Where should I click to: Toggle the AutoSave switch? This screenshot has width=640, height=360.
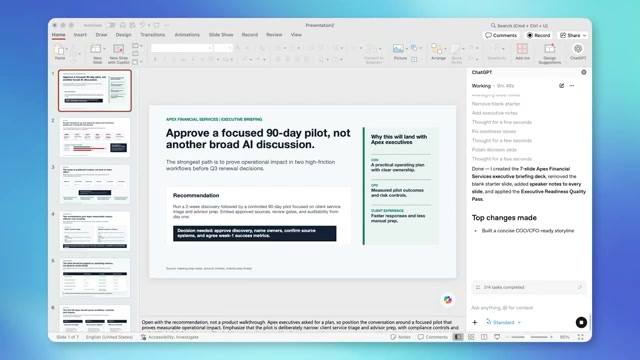click(x=111, y=25)
